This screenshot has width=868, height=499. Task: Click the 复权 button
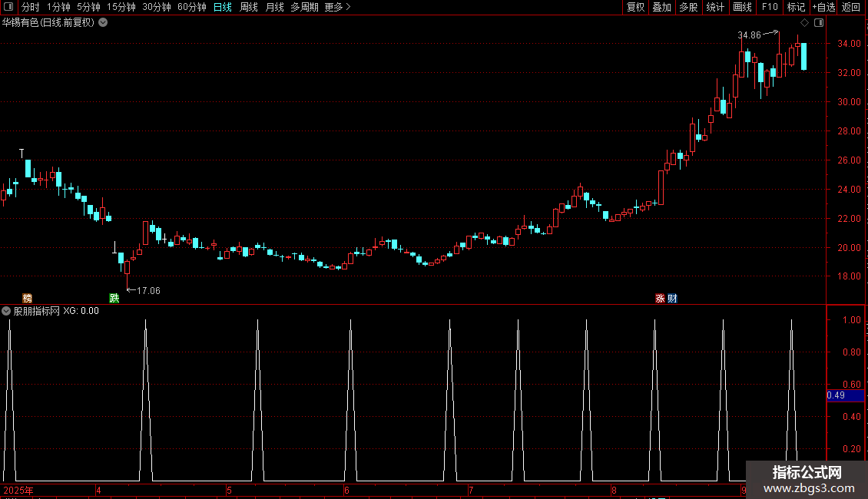click(635, 7)
